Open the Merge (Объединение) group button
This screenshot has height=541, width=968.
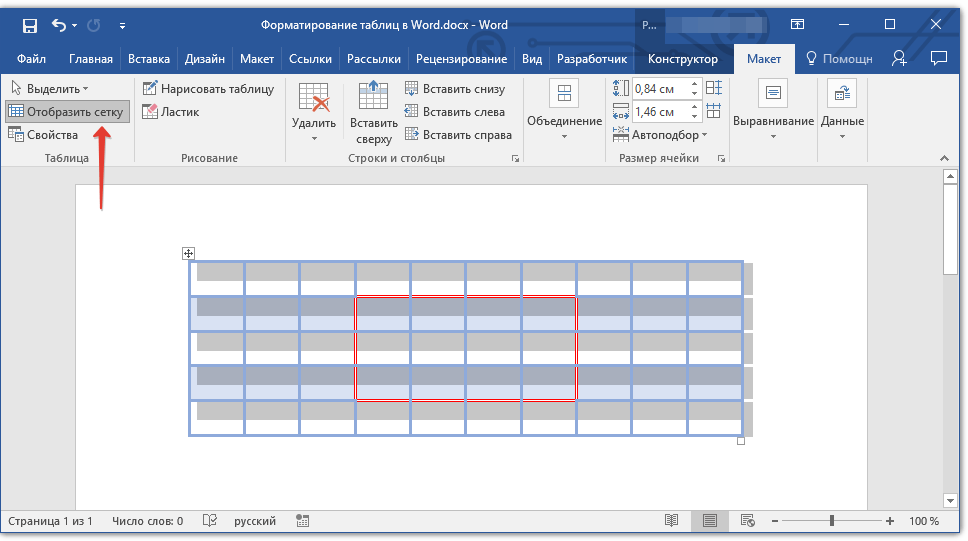point(564,110)
